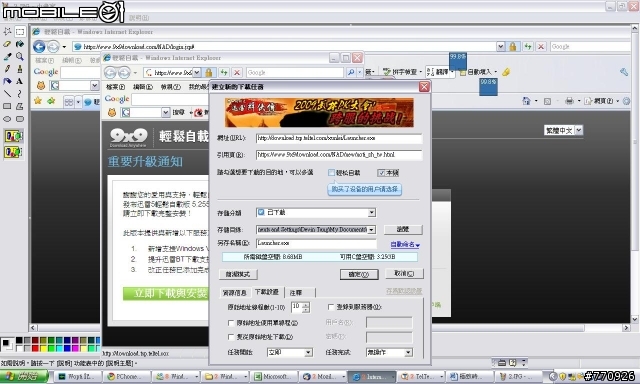The height and width of the screenshot is (384, 640).
Task: Select the Airbrush tool in Paint
Action: [x=7, y=81]
